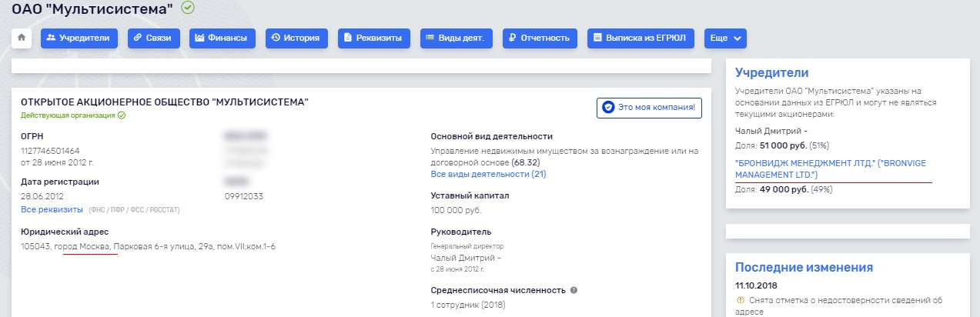Image resolution: width=980 pixels, height=317 pixels.
Task: Open the BRONVIGE MANAGEMENT LTD. founder link
Action: click(x=831, y=169)
